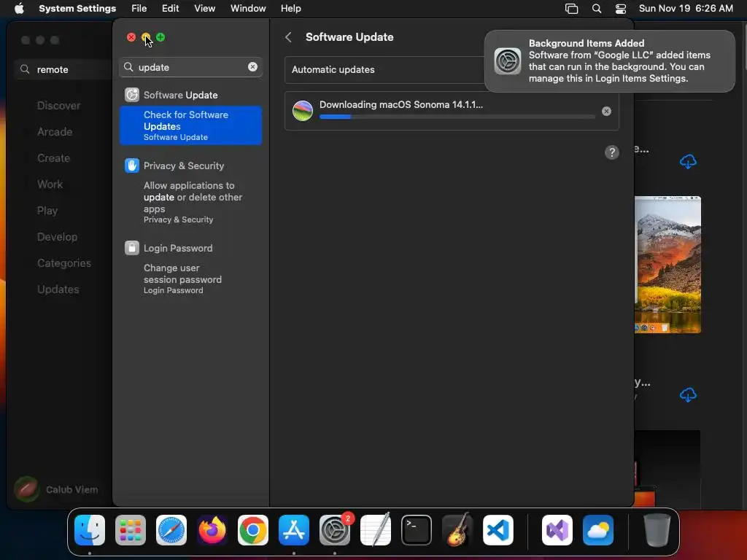Open Weather app from the Dock

tap(598, 530)
